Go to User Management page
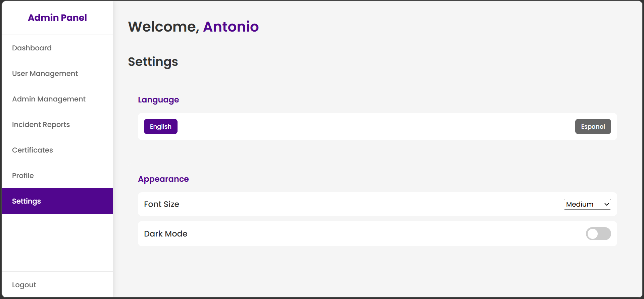 tap(45, 74)
